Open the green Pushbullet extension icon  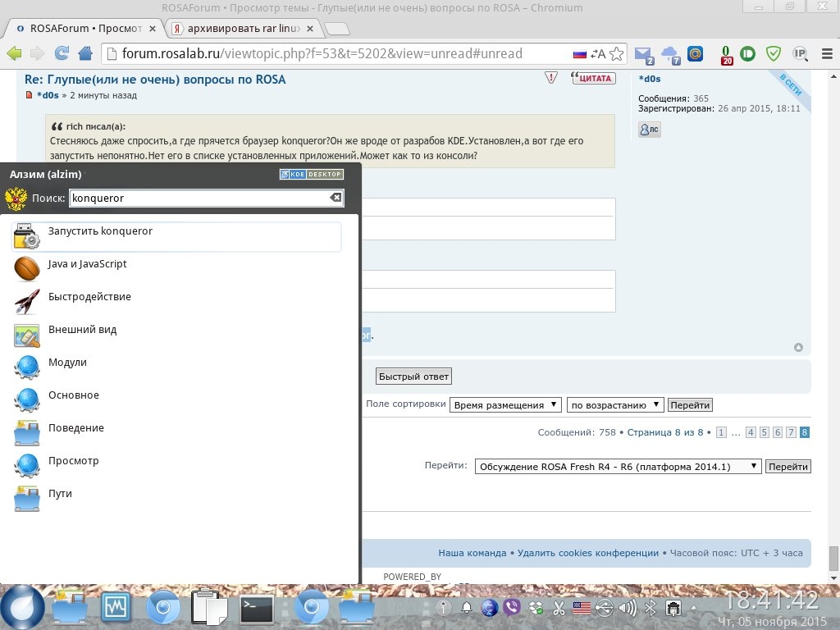point(748,53)
